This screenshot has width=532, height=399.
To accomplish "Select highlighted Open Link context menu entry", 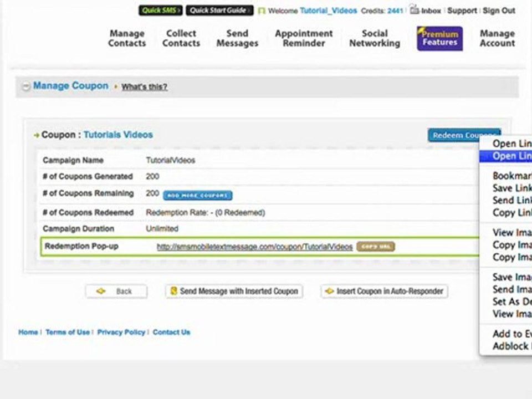I will [505, 156].
